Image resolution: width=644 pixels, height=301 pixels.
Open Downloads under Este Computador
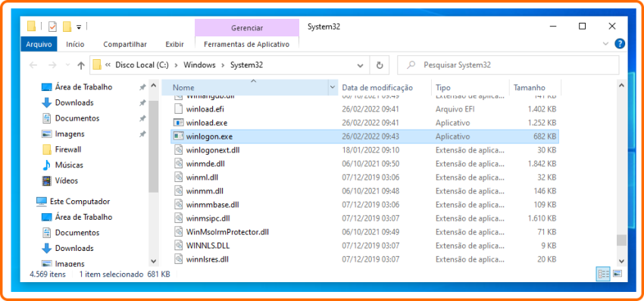pyautogui.click(x=74, y=248)
